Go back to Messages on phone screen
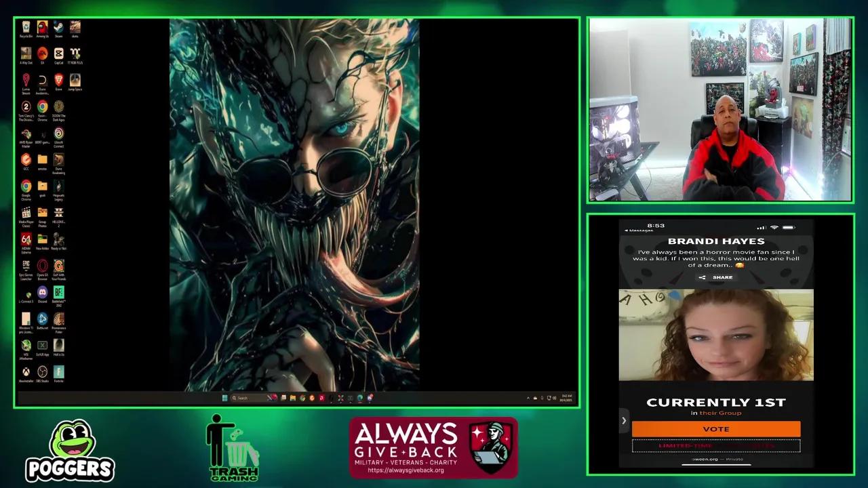The image size is (868, 488). [x=638, y=230]
